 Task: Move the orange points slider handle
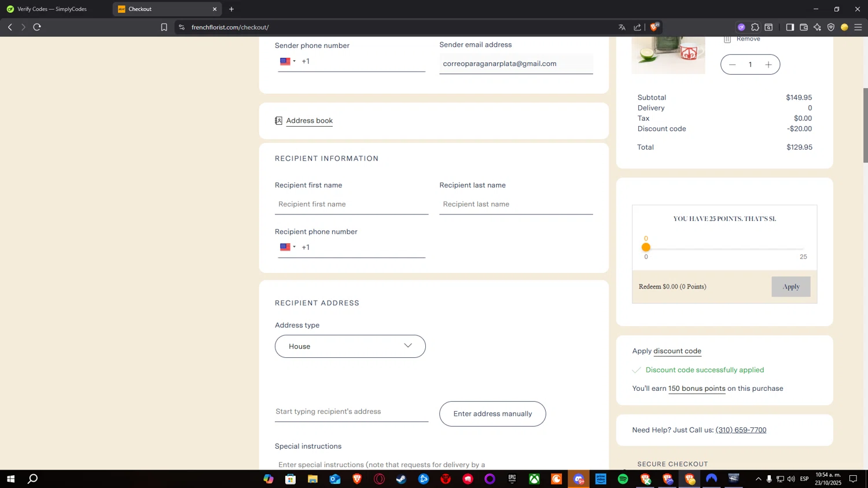click(646, 247)
